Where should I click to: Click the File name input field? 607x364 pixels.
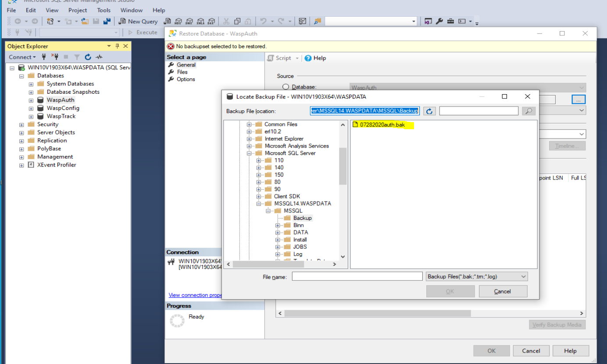click(x=357, y=276)
